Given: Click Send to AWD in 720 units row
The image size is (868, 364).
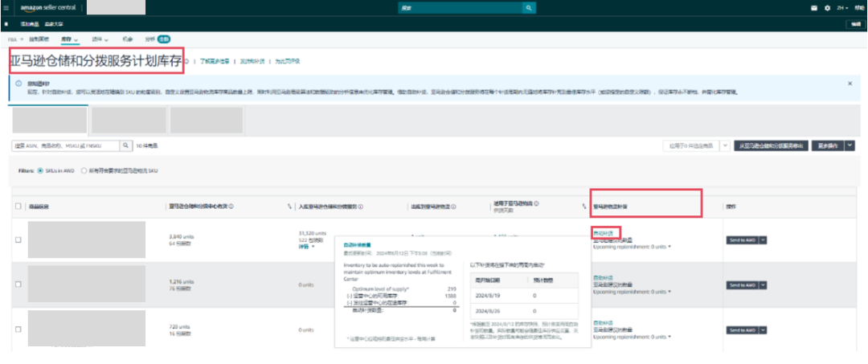Looking at the screenshot, I should (743, 330).
